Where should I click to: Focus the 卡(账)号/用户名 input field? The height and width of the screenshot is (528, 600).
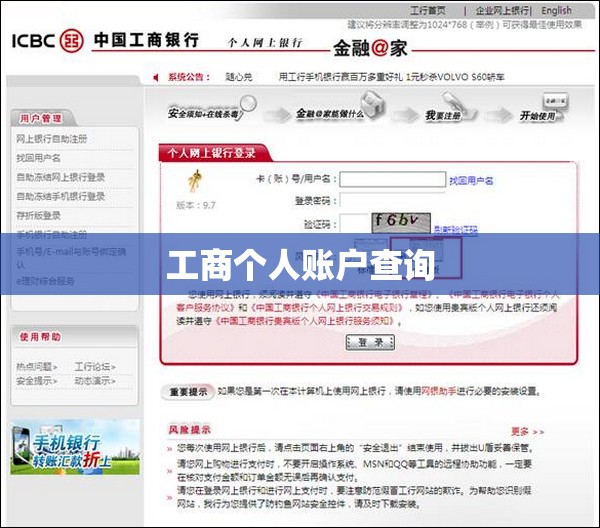point(393,179)
